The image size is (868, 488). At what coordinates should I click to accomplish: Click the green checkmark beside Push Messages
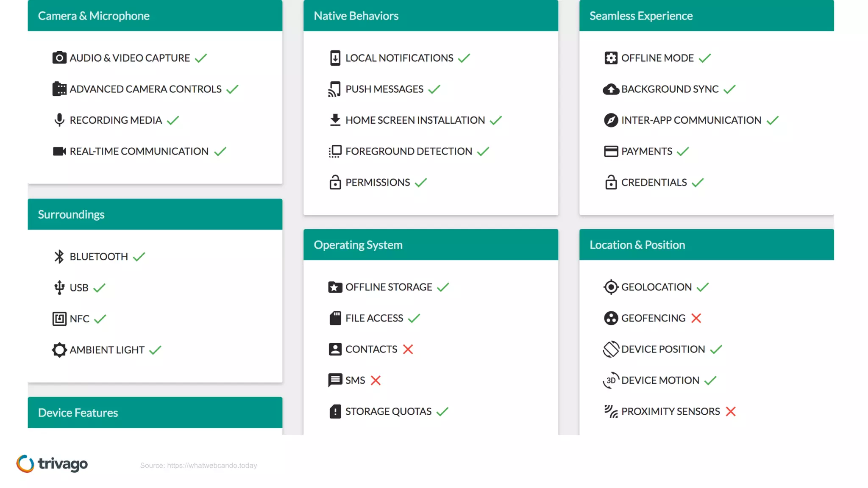(x=434, y=89)
